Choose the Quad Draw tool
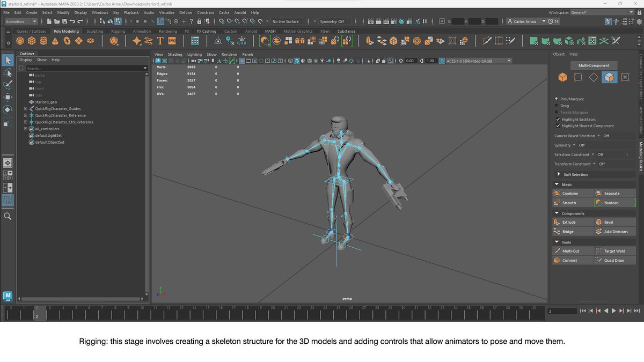 coord(614,261)
